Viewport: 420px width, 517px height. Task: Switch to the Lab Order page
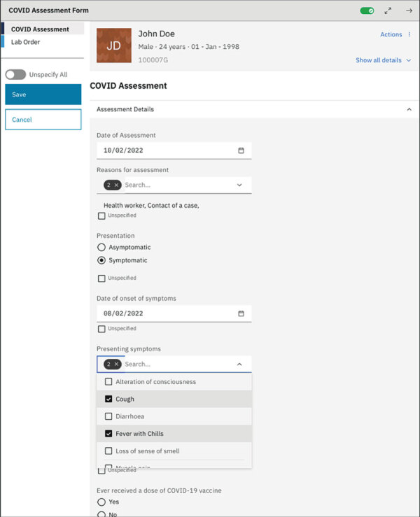[x=26, y=42]
